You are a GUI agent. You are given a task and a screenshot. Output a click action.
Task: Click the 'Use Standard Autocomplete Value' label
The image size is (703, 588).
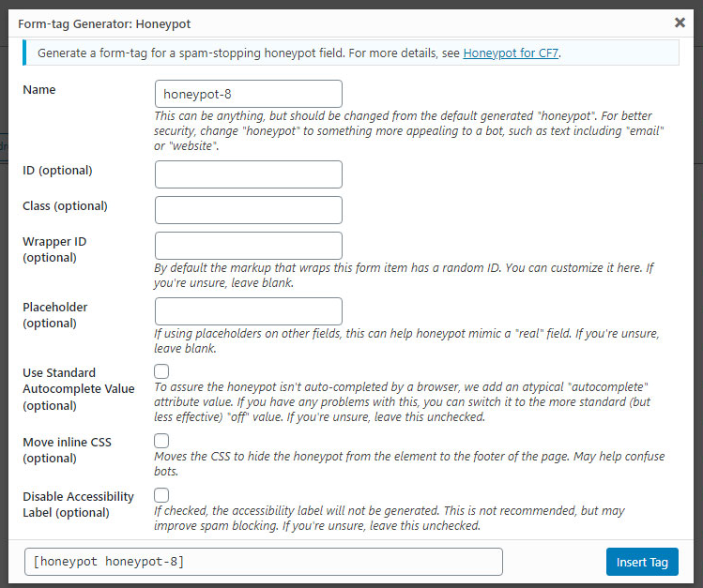[79, 388]
